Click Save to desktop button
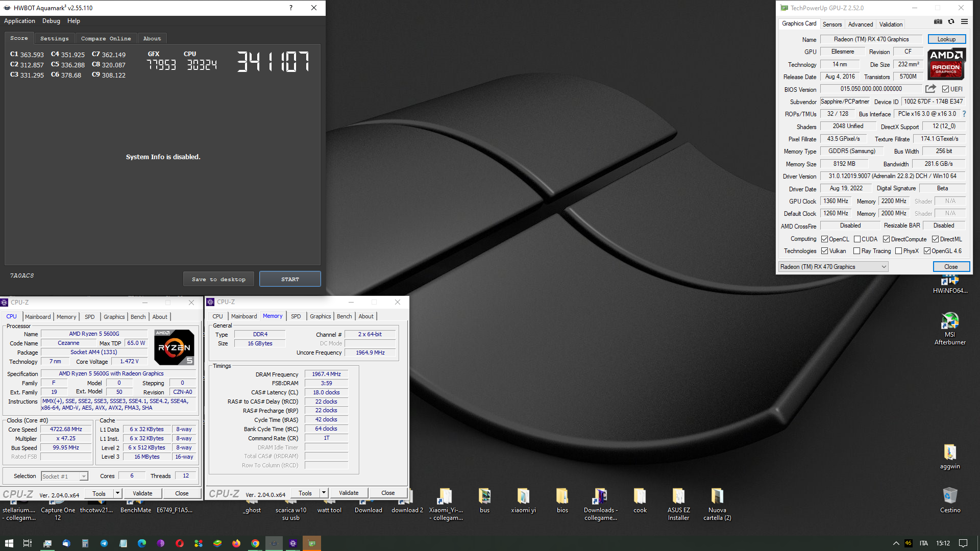This screenshot has width=980, height=551. [x=218, y=279]
